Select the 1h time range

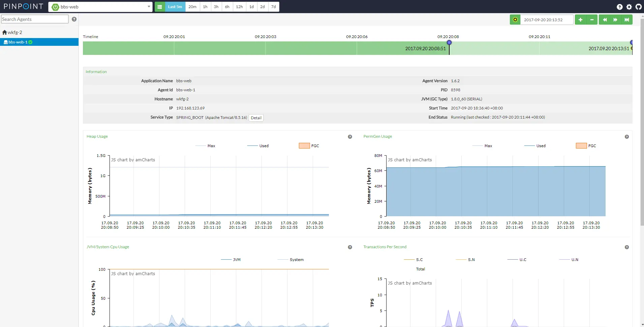click(x=205, y=7)
